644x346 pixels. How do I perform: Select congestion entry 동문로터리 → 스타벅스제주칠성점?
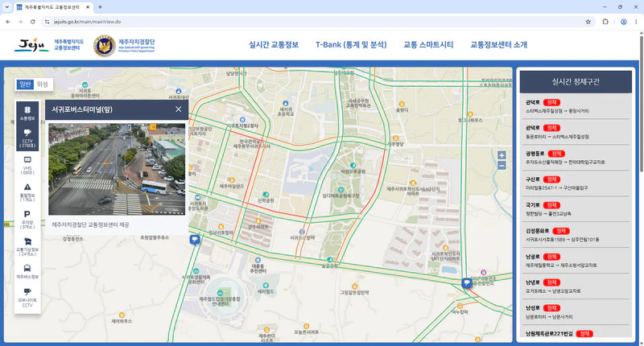(576, 132)
